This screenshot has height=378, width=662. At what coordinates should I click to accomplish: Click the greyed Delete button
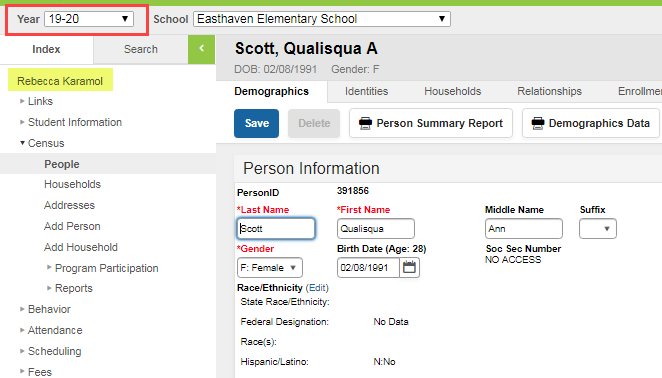(314, 123)
